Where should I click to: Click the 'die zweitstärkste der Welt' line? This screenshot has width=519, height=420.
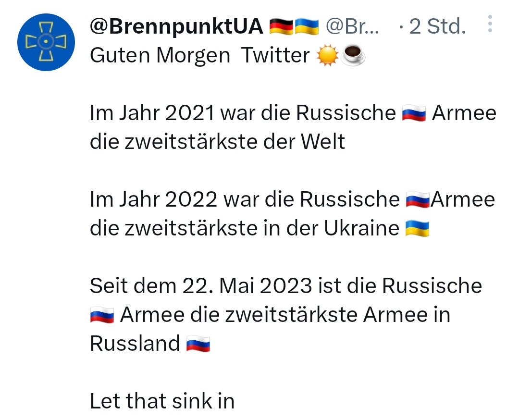point(217,142)
